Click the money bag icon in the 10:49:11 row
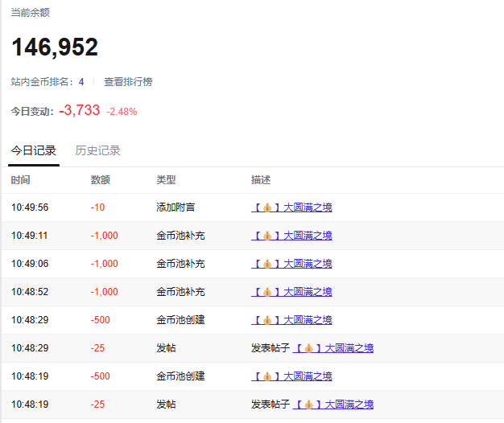The height and width of the screenshot is (423, 504). coord(267,236)
